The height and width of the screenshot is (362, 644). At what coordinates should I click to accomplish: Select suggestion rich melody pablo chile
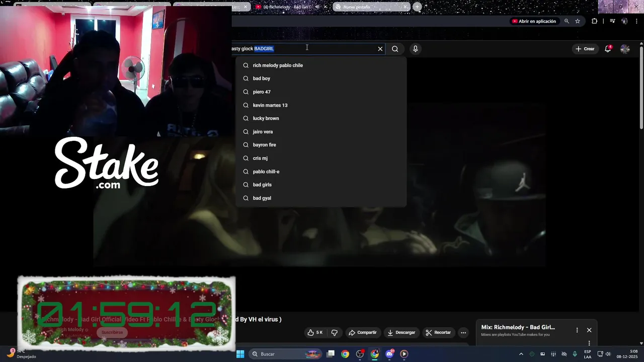pyautogui.click(x=321, y=65)
